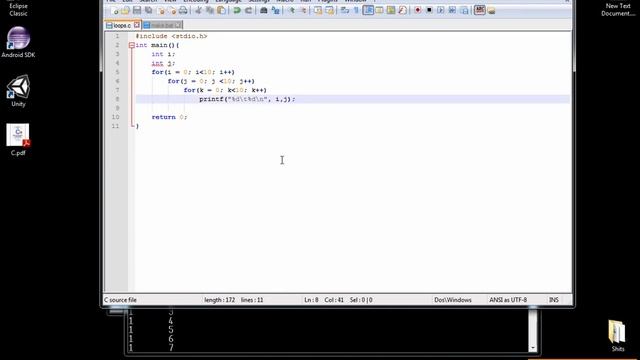Toggle word wrap in the toolbar
The height and width of the screenshot is (360, 640).
[x=344, y=10]
